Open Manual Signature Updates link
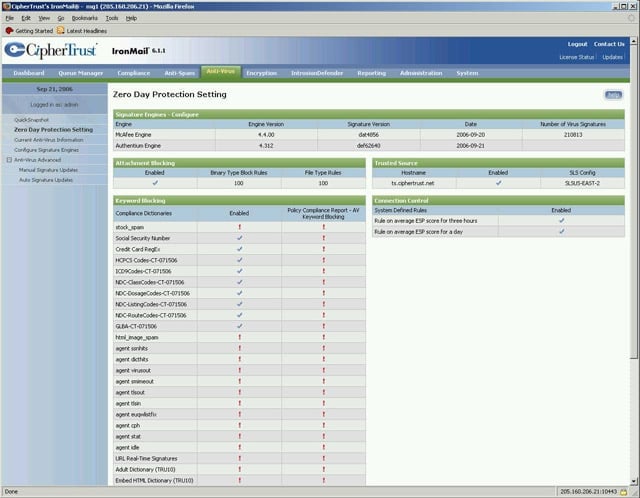Viewport: 640px width, 498px height. pos(48,170)
